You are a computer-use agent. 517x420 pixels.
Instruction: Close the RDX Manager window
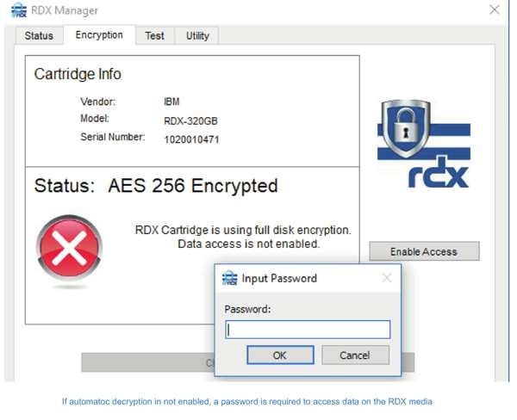click(x=495, y=9)
